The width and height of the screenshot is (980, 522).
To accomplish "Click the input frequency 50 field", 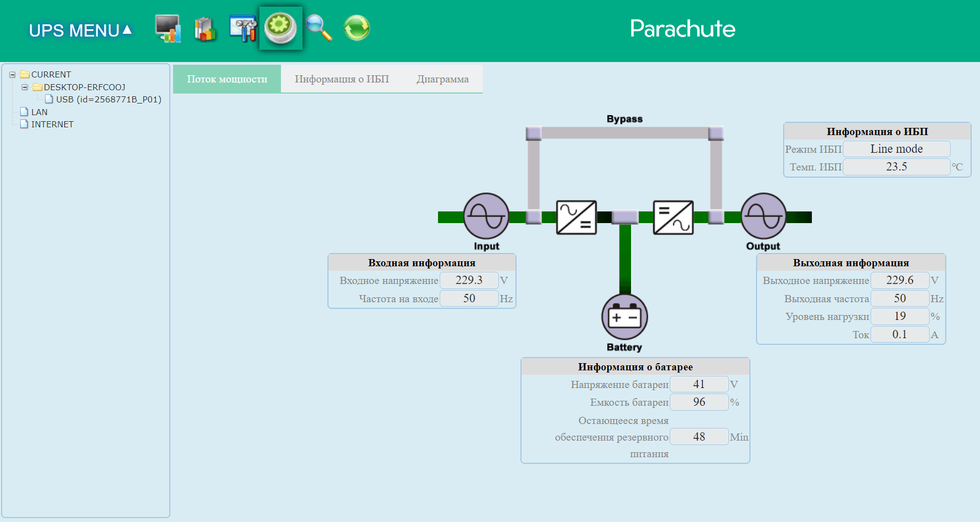I will point(469,299).
